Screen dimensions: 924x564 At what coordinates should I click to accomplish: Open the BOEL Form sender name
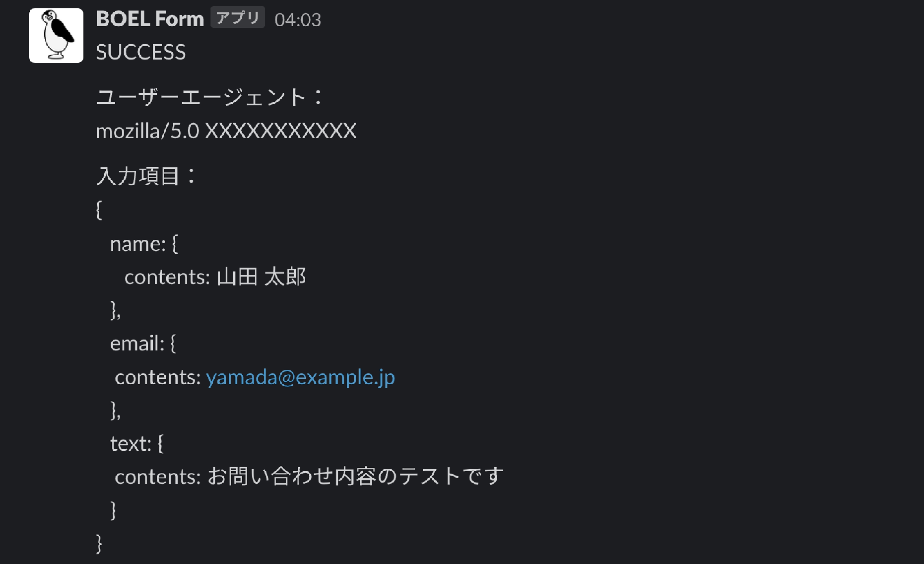pos(150,19)
